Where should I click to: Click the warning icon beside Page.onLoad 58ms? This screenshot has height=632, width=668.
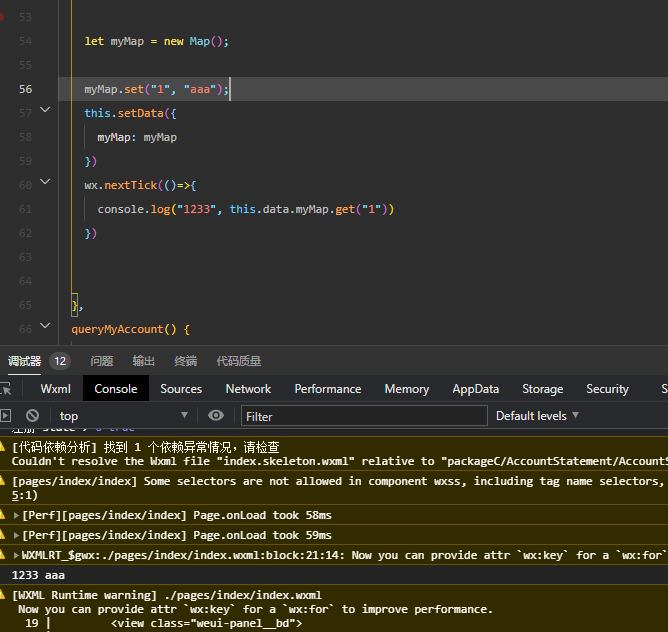2,515
